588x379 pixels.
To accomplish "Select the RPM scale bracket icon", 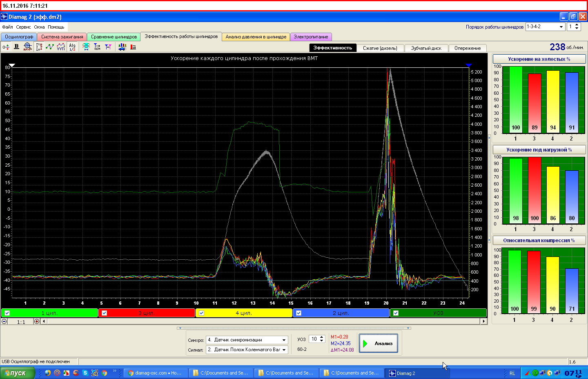I will tap(39, 47).
